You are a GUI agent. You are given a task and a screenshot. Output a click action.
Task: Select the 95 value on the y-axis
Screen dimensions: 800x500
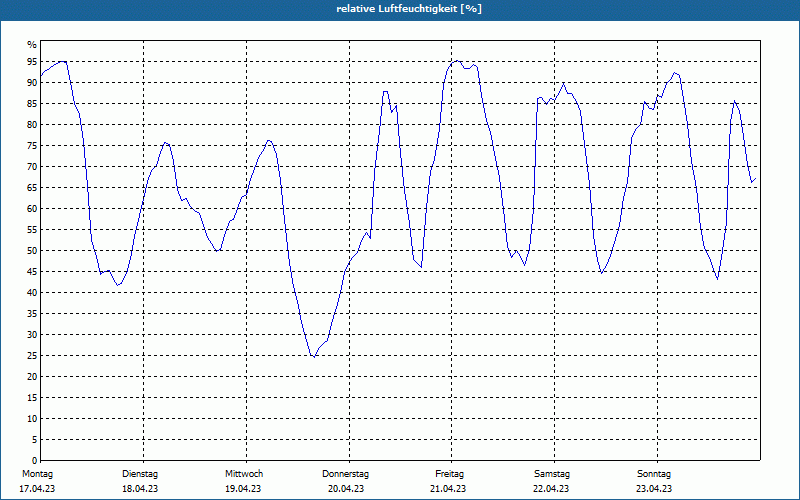click(32, 62)
